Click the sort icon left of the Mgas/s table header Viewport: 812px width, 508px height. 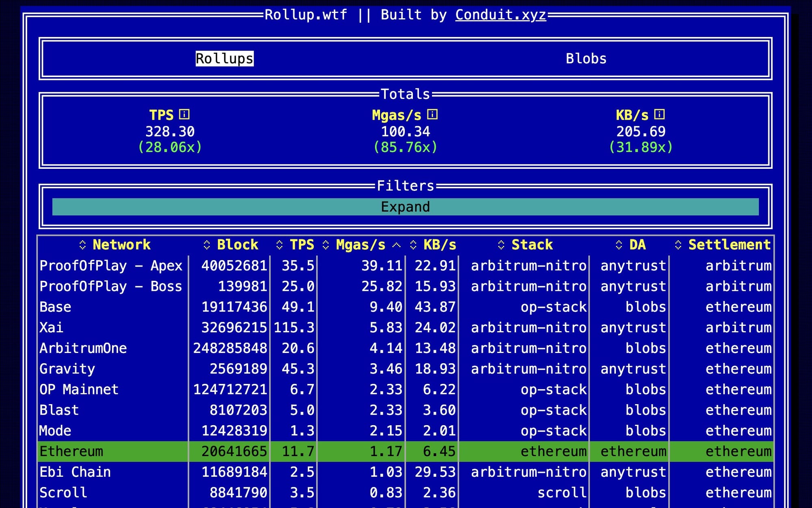[x=326, y=245]
